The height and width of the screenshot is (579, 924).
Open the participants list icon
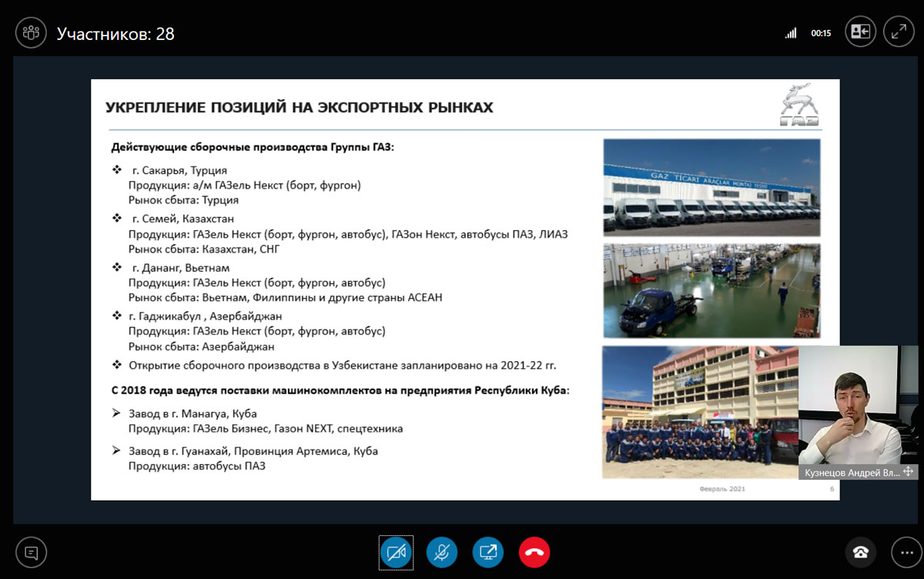(32, 33)
